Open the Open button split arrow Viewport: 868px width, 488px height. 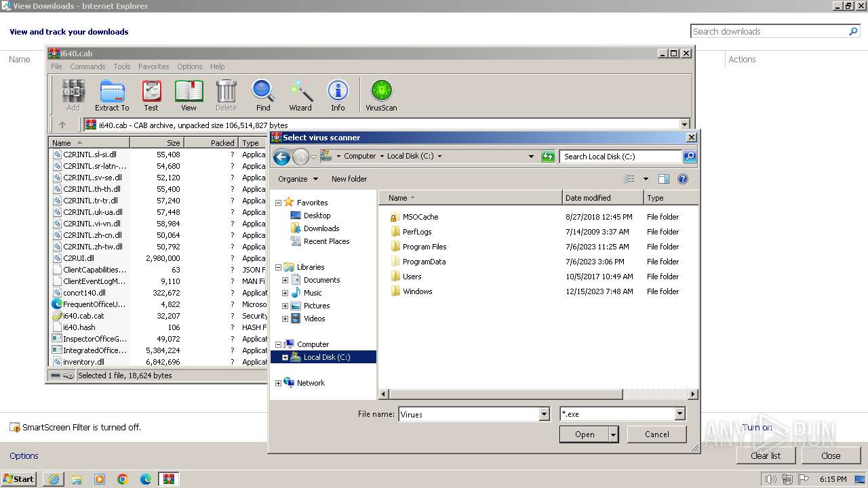click(x=614, y=434)
